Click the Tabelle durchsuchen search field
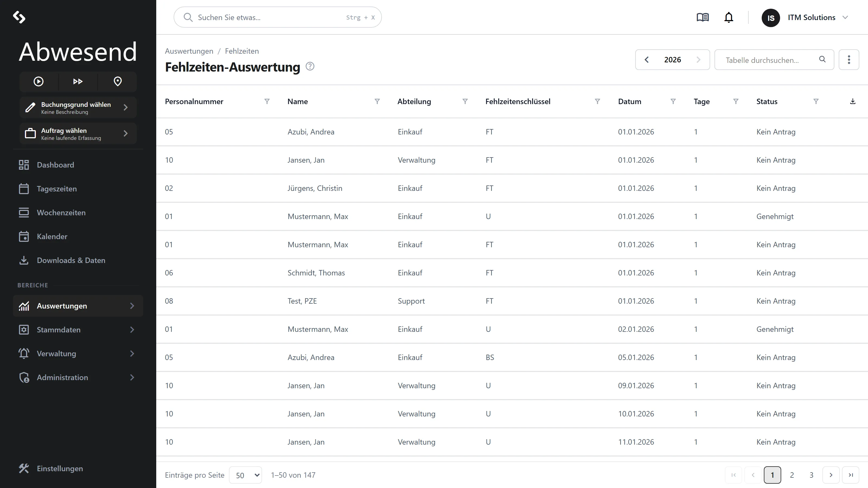The width and height of the screenshot is (868, 488). pyautogui.click(x=774, y=60)
